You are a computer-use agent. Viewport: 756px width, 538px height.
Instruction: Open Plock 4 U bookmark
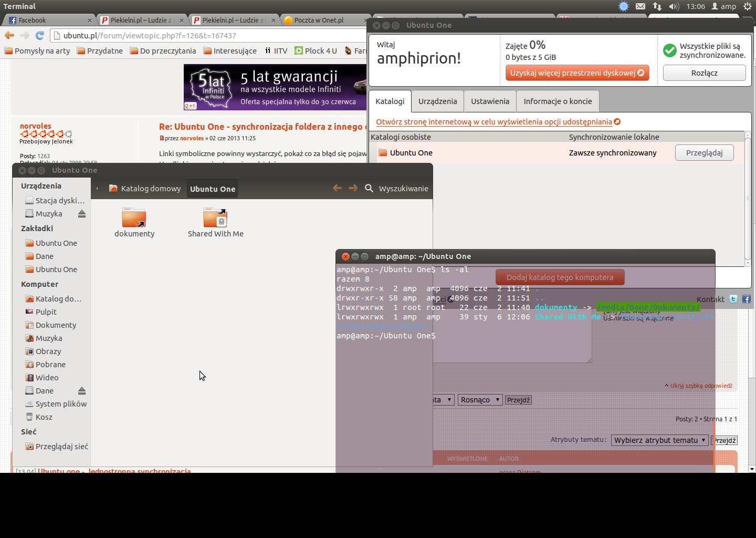click(x=316, y=51)
